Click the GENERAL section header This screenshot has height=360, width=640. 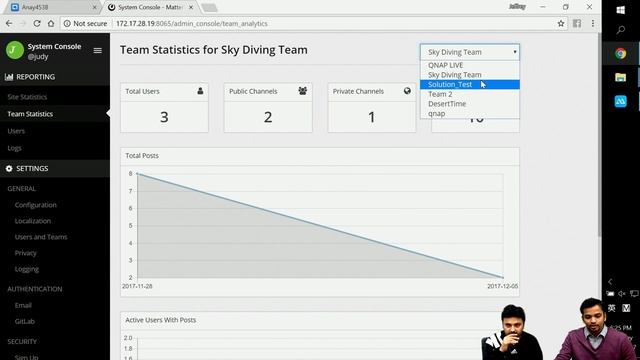[x=21, y=189]
